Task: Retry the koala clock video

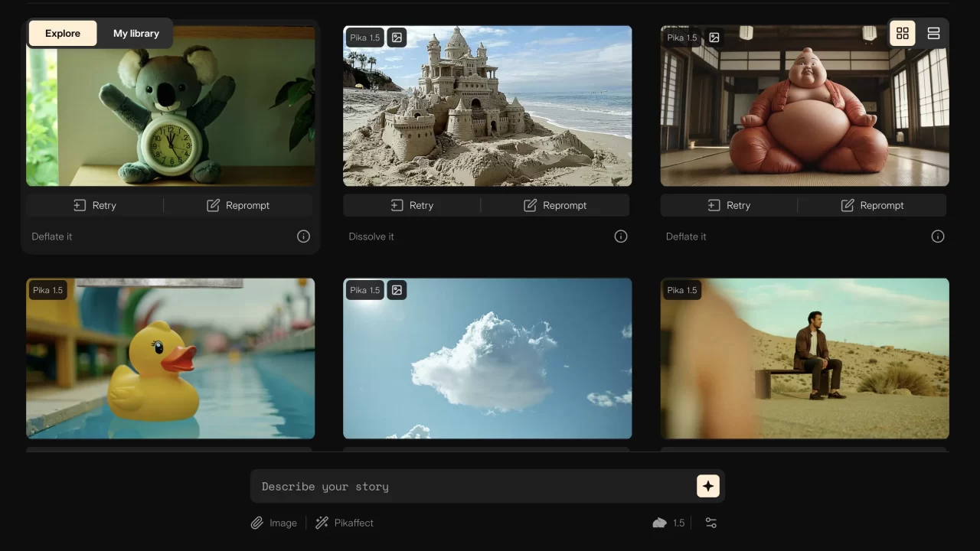Action: coord(95,205)
